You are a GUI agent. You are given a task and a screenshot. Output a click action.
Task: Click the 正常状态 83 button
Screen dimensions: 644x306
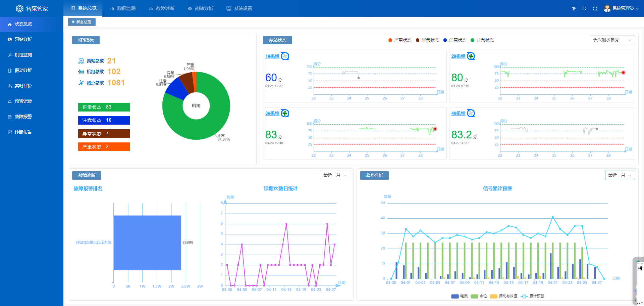pyautogui.click(x=104, y=107)
